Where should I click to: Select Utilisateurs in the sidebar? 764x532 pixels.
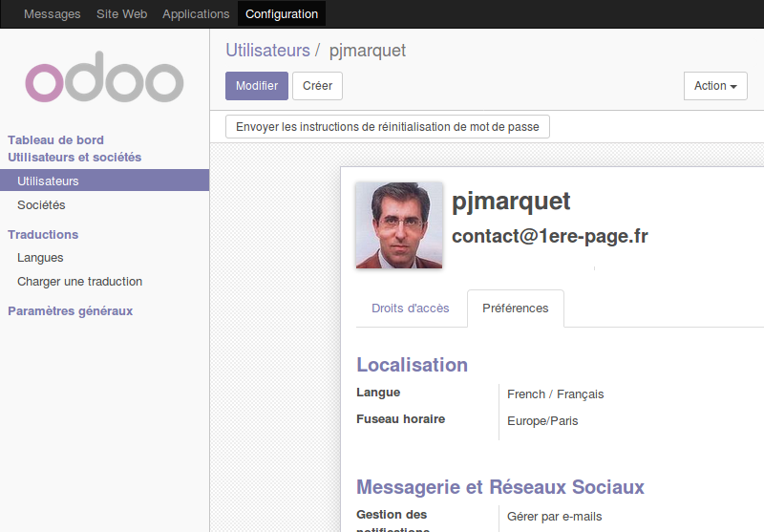pos(105,181)
